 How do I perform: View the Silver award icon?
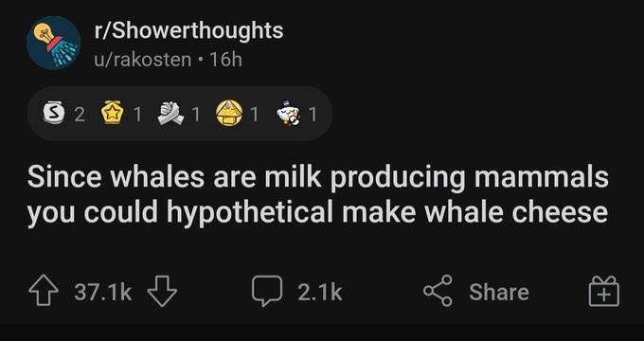pos(54,114)
